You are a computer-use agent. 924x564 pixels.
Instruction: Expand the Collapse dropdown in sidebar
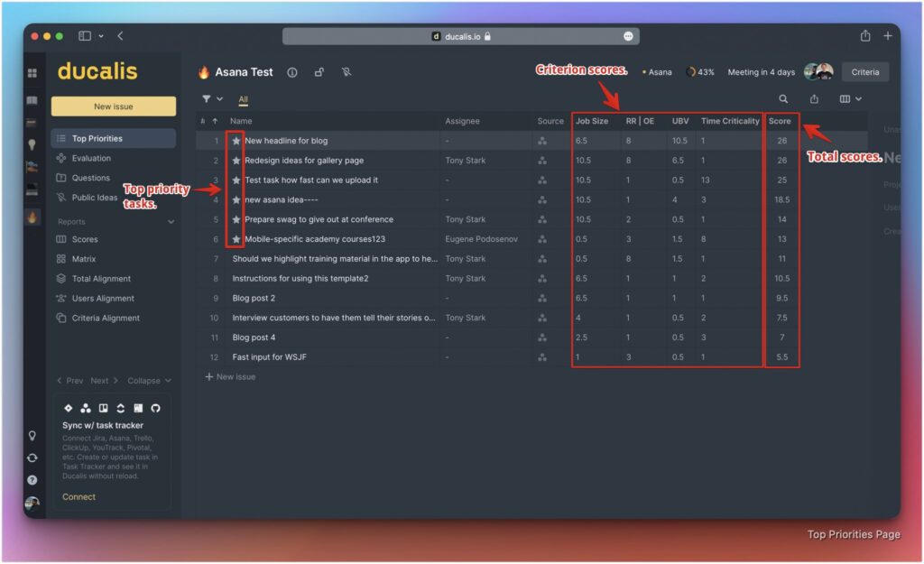coord(149,381)
